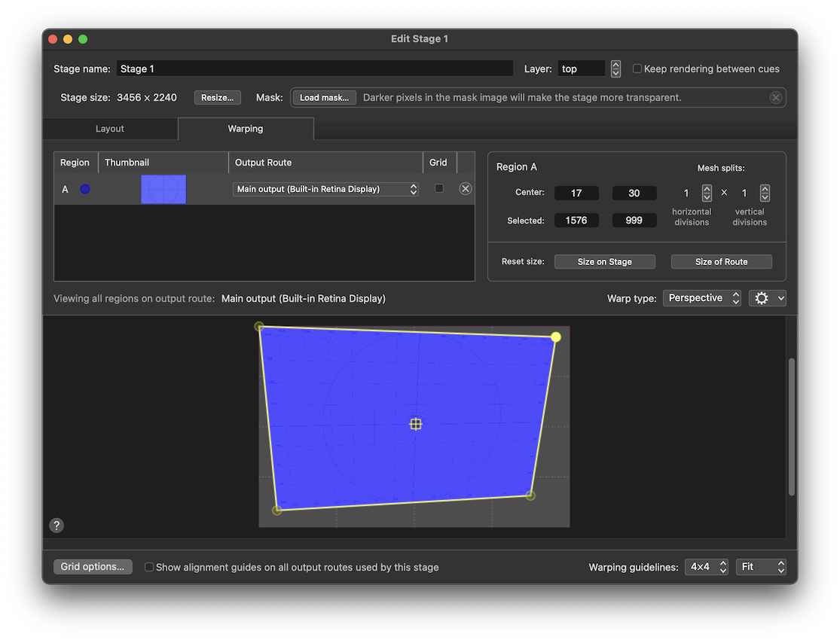Click the help question mark icon
840x640 pixels.
coord(57,526)
